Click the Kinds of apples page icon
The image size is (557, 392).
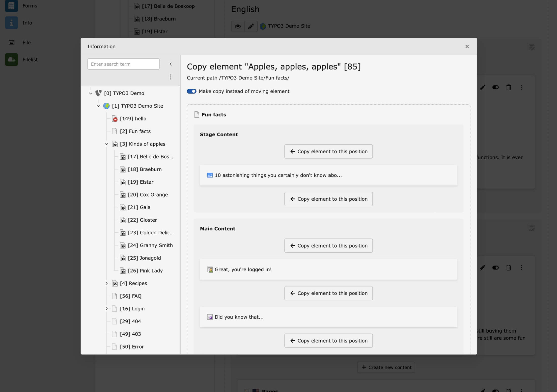pos(114,144)
